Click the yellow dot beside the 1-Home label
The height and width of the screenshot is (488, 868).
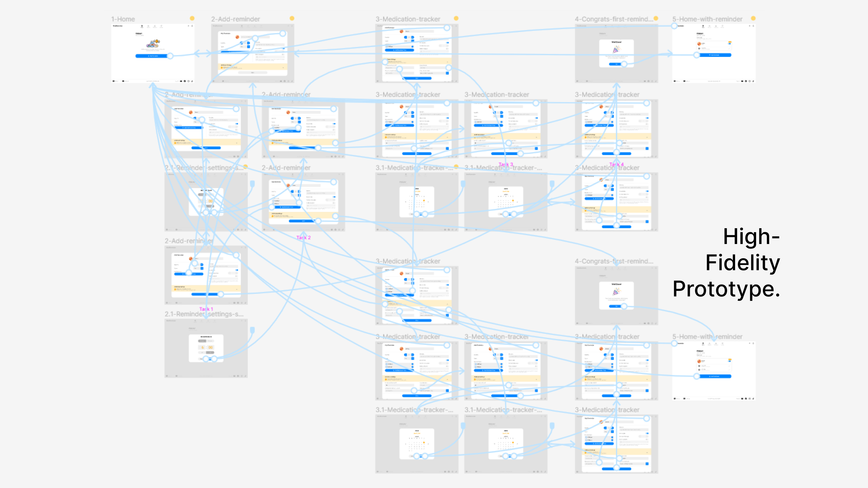click(192, 18)
